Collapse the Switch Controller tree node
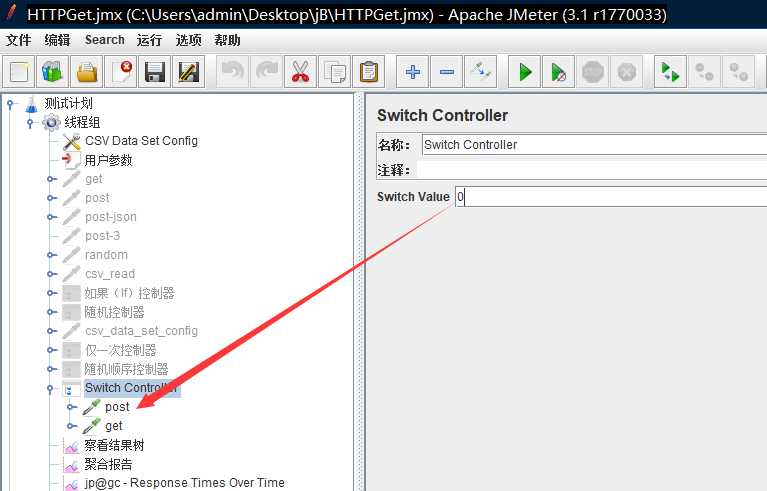 tap(50, 389)
